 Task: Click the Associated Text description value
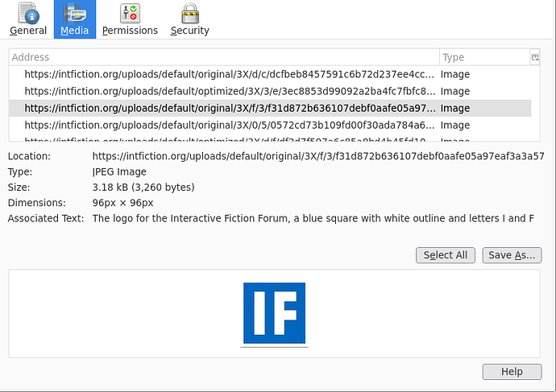tap(313, 218)
